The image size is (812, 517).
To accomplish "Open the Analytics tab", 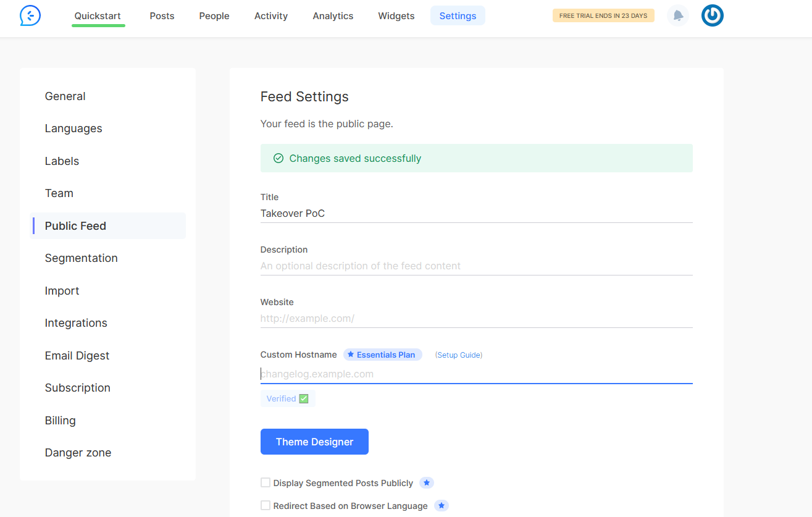I will [x=333, y=16].
